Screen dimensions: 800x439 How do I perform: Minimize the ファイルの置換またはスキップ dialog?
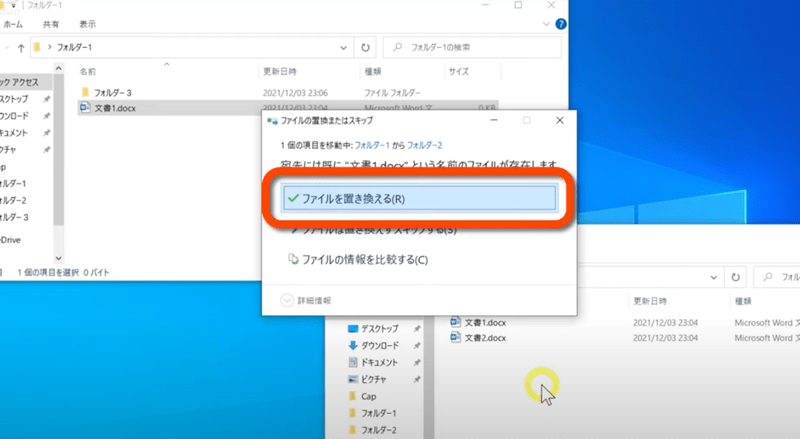coord(494,120)
